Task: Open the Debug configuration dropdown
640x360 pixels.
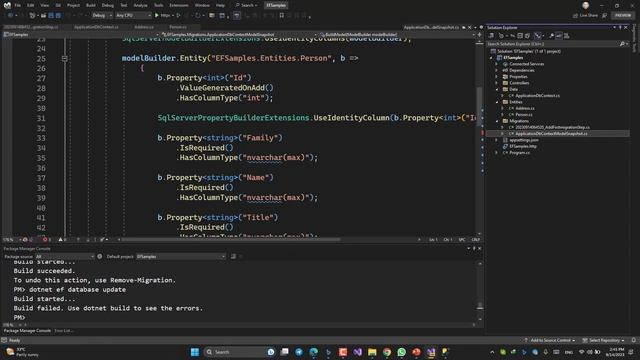Action: pos(102,16)
